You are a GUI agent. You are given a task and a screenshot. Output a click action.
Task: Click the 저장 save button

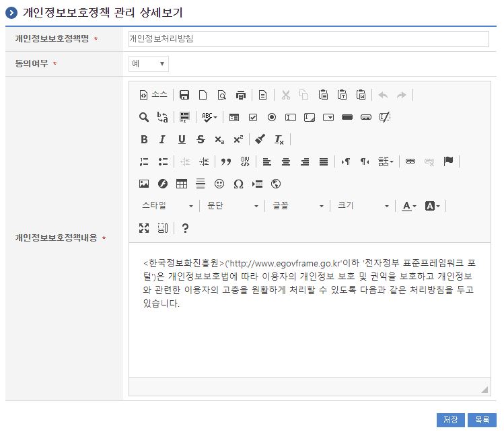coord(450,420)
